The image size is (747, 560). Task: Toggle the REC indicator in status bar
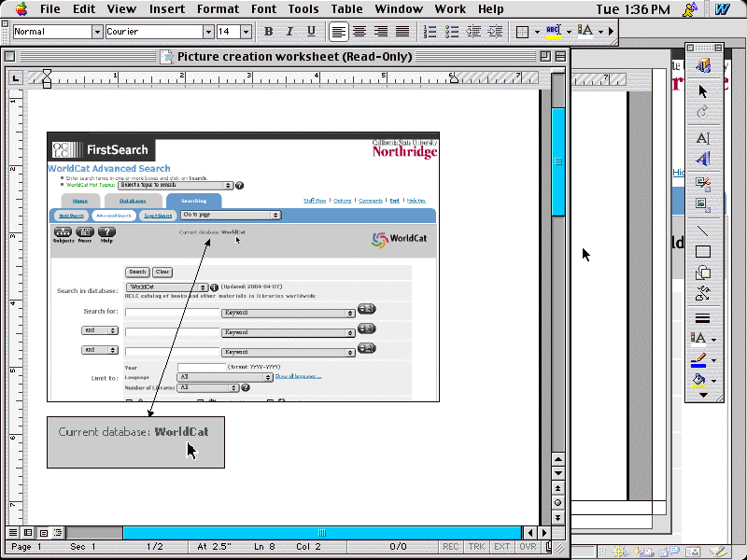[x=451, y=547]
